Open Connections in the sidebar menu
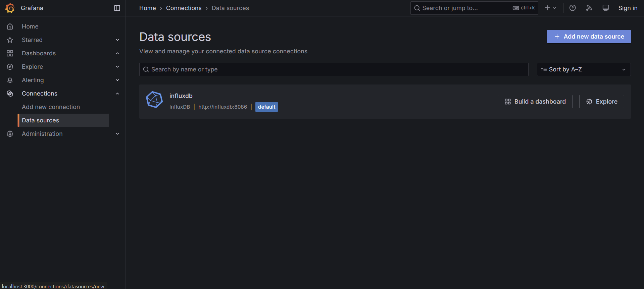The image size is (644, 289). 40,94
